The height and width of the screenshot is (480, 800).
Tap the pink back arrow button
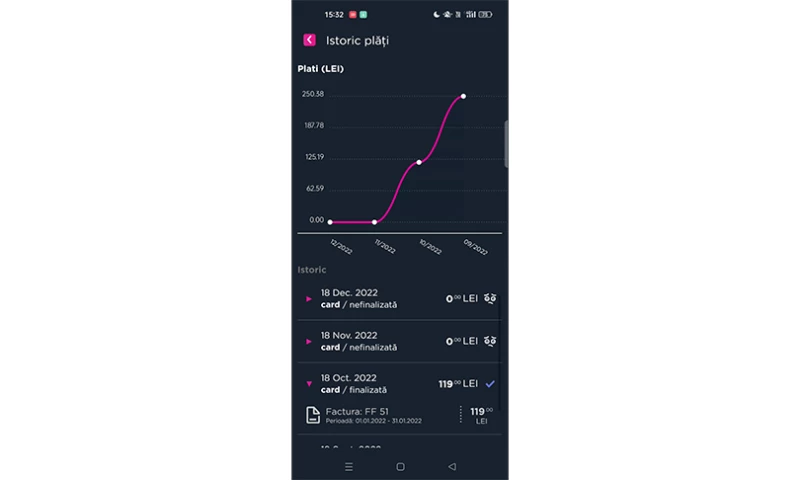point(309,40)
